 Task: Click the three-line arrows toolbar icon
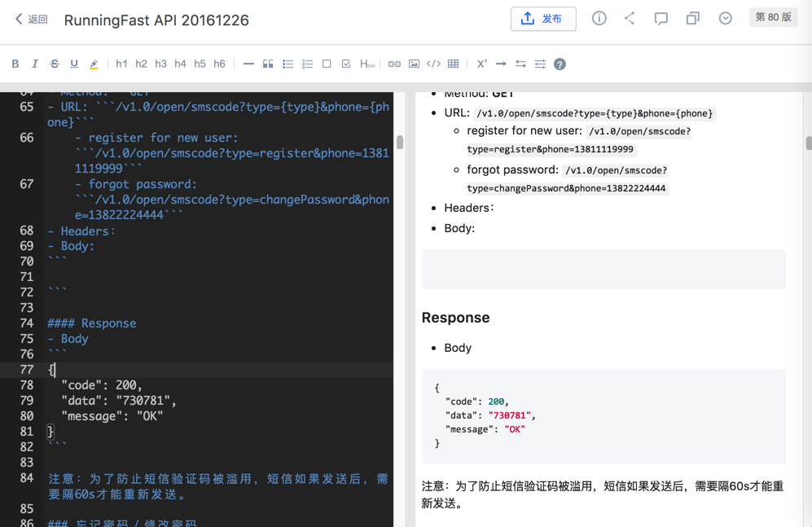(x=540, y=64)
